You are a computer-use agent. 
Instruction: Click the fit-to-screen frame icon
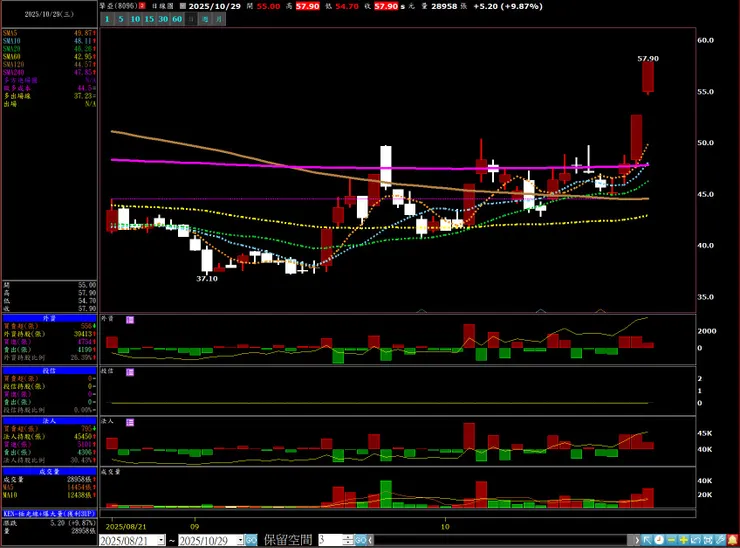[708, 540]
